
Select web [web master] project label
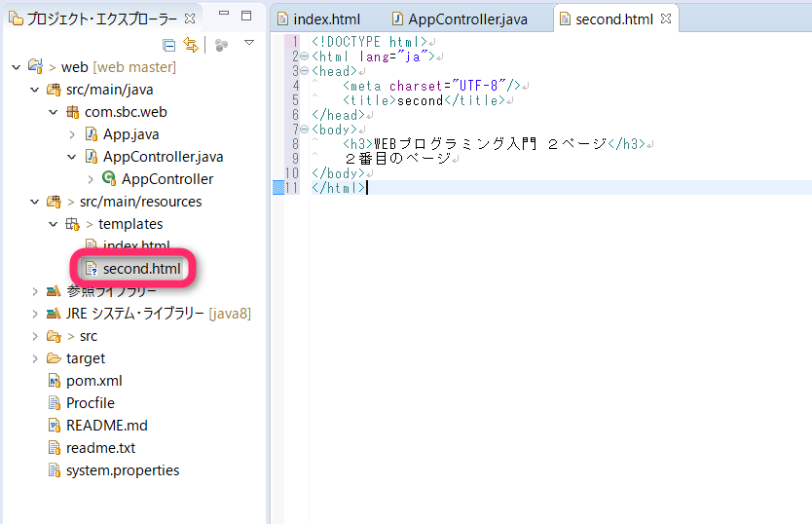[x=119, y=67]
